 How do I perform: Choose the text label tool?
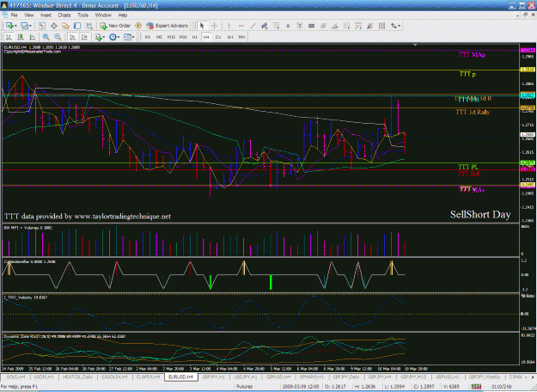[x=300, y=26]
